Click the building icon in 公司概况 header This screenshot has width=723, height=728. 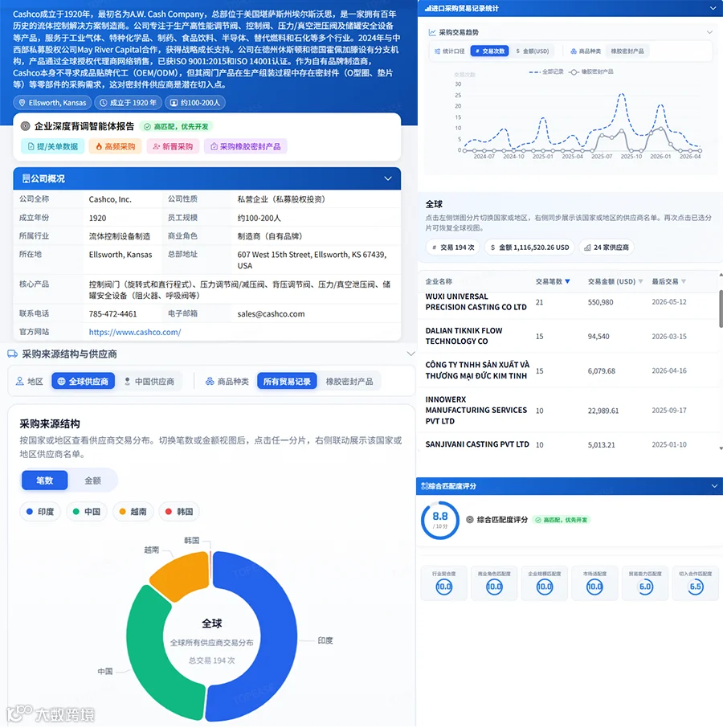26,178
